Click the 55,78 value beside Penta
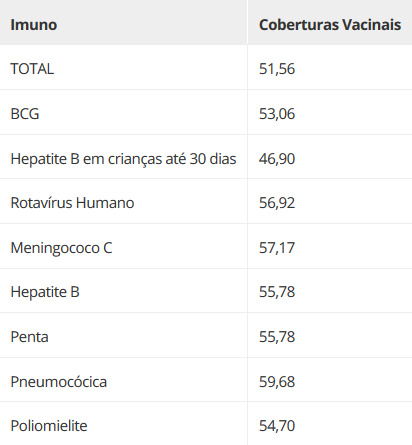Viewport: 412px width, 445px height. tap(277, 337)
